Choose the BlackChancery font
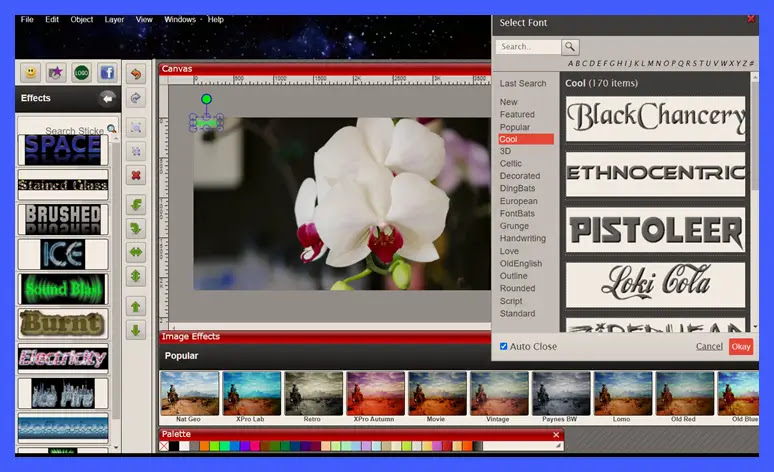 click(x=655, y=118)
